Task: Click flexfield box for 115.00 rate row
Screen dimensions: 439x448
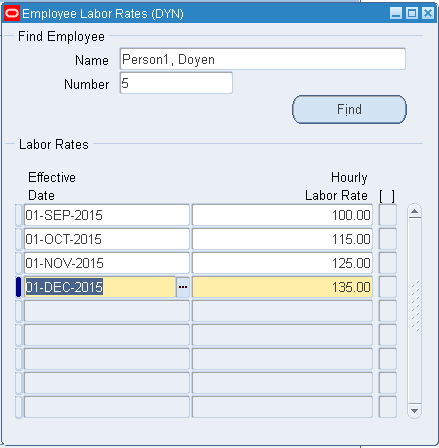Action: tap(388, 239)
